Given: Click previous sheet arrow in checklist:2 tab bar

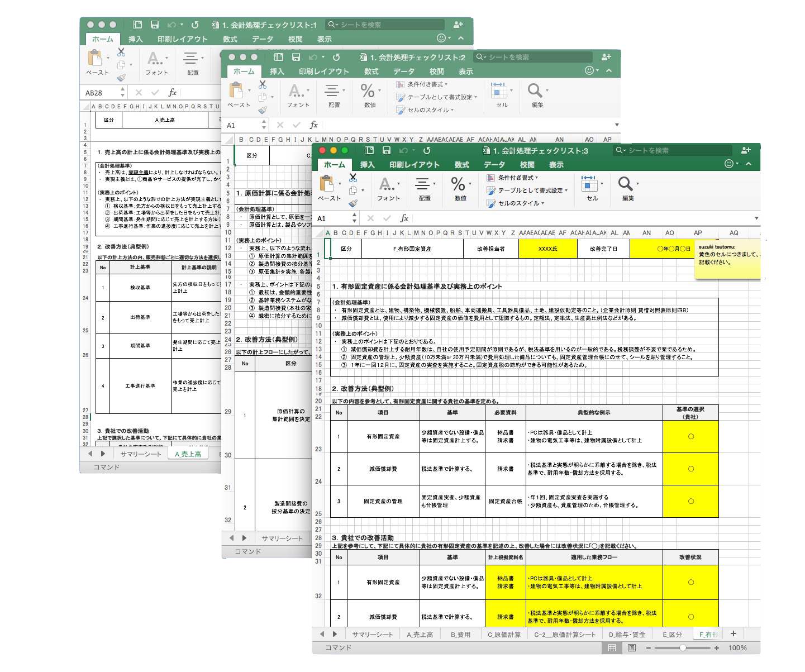Looking at the screenshot, I should (x=231, y=538).
